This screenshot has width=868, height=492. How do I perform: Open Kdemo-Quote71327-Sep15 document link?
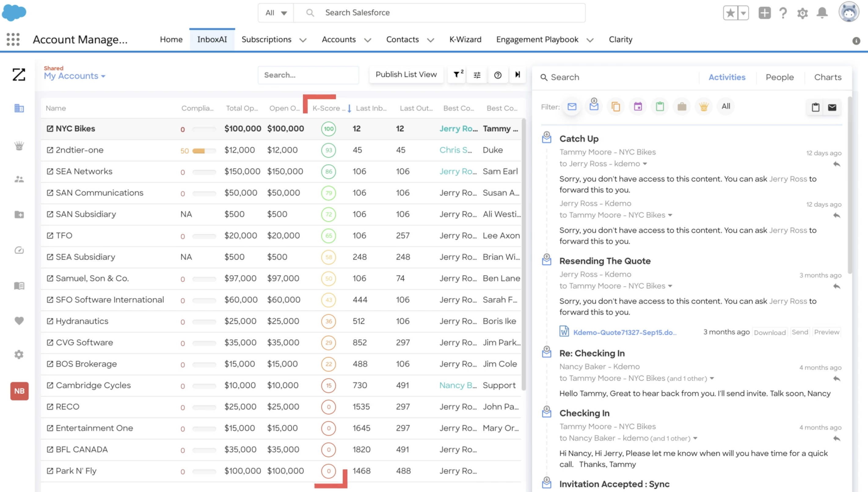pyautogui.click(x=624, y=332)
